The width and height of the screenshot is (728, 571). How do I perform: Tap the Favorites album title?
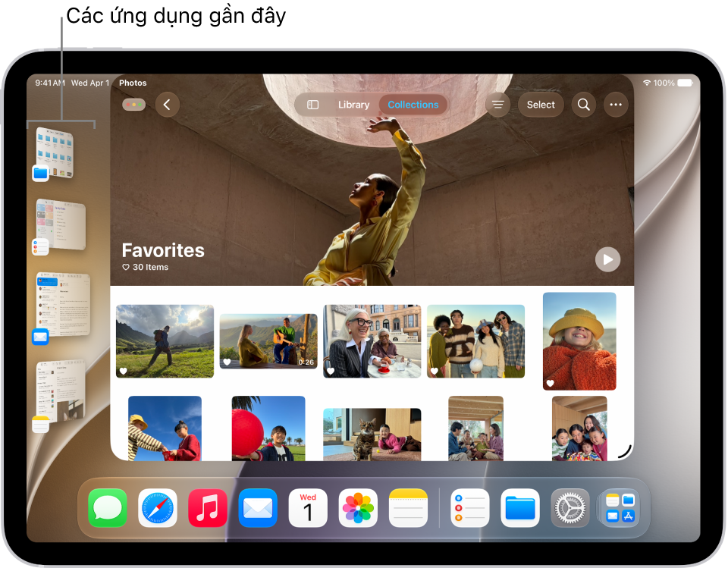click(163, 251)
